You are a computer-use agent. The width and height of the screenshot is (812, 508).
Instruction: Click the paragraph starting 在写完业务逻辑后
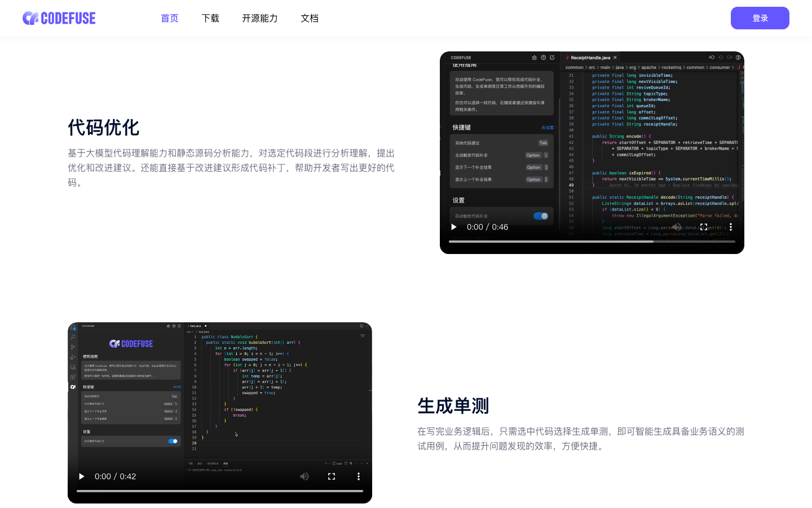pos(581,439)
